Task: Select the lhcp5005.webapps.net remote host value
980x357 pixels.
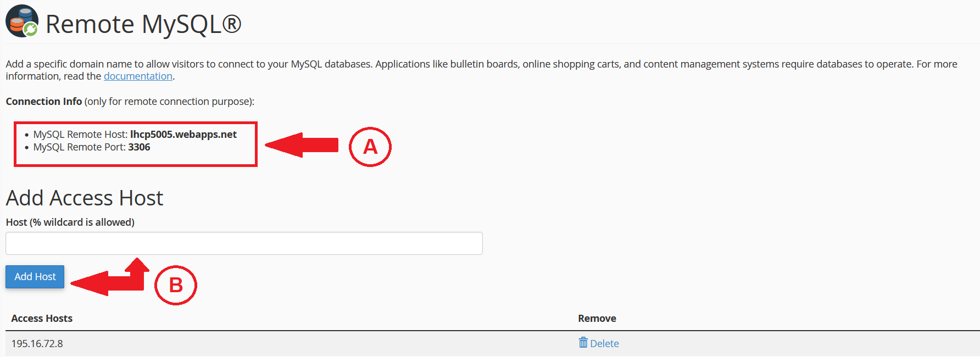Action: pos(183,135)
